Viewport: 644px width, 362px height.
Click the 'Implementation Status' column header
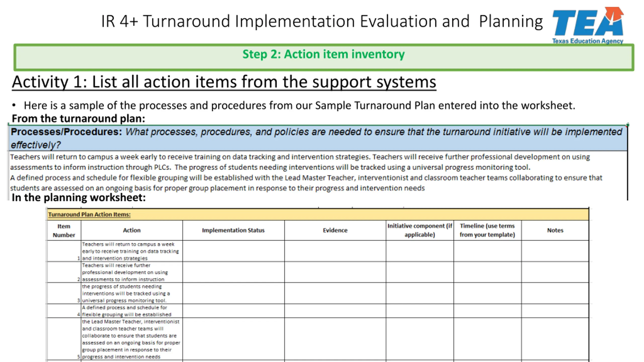click(233, 231)
